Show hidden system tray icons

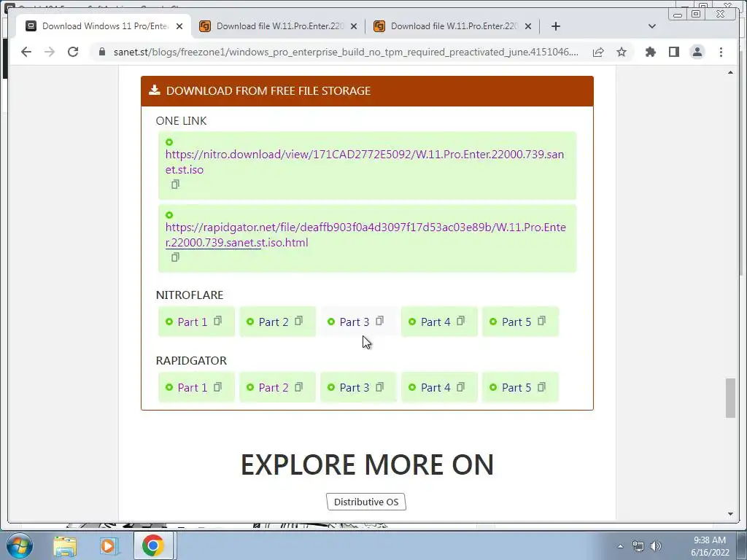click(x=620, y=546)
